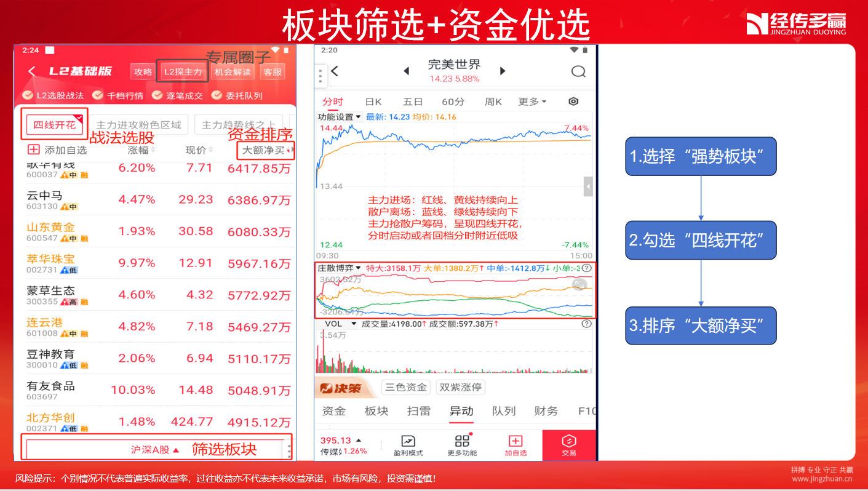Go back from 完美世界 chart page
This screenshot has height=491, width=868.
(x=335, y=71)
